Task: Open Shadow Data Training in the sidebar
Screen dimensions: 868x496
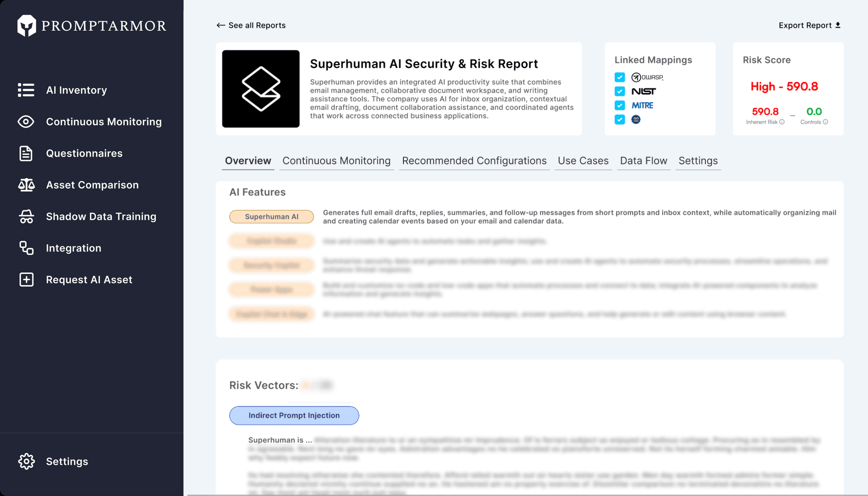Action: point(101,217)
